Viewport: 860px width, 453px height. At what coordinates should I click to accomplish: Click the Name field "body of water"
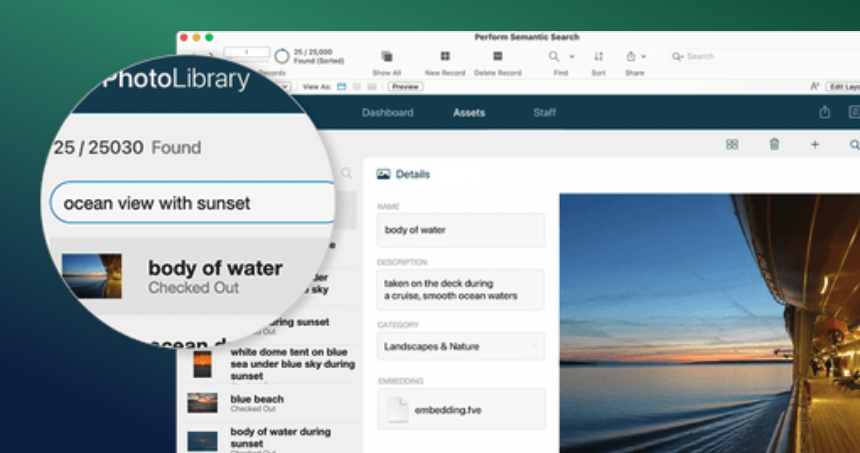coord(461,230)
